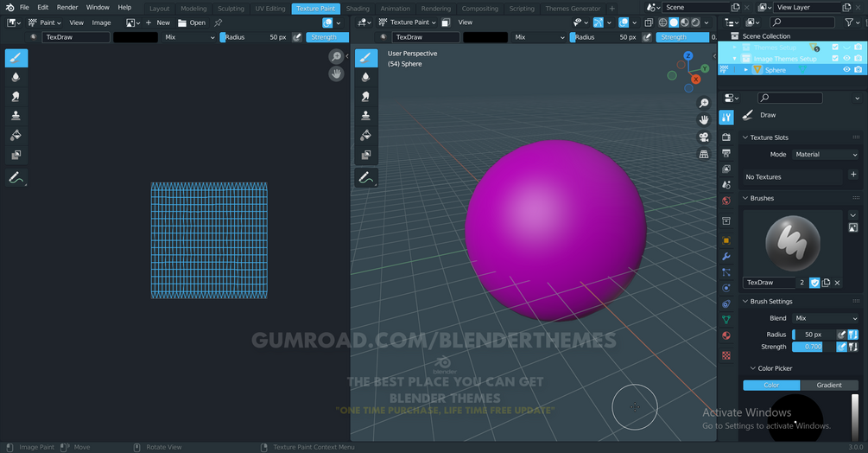This screenshot has height=453, width=868.
Task: Open the outliner filter dropdown
Action: (852, 22)
